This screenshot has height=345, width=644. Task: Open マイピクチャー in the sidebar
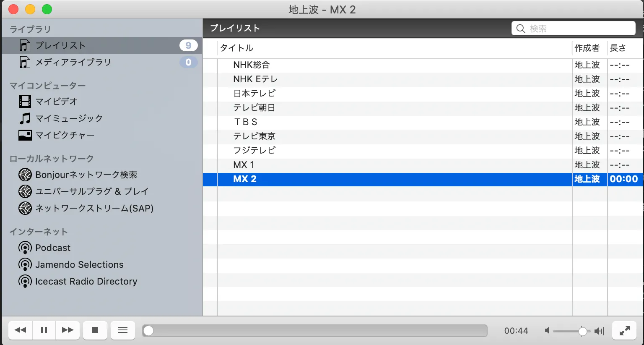[65, 135]
